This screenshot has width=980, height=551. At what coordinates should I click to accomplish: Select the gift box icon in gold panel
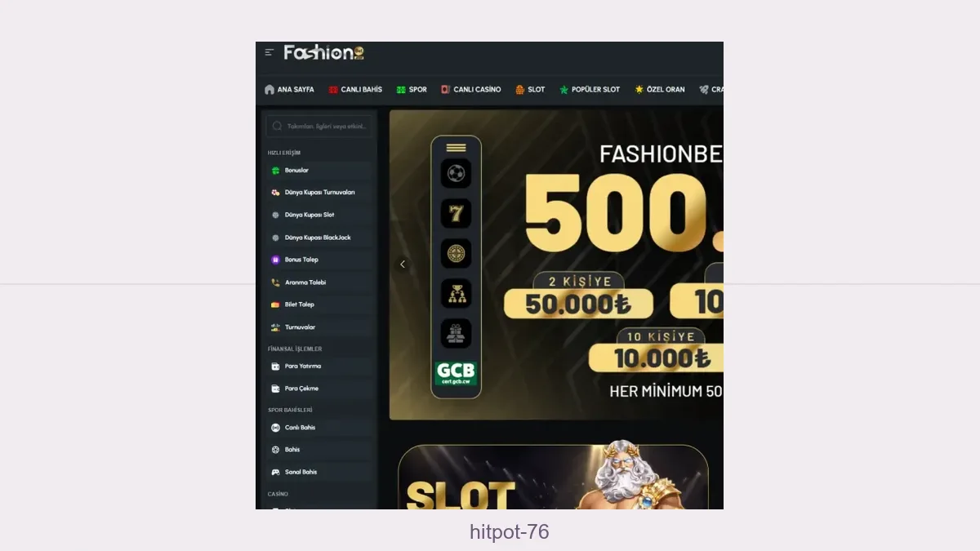(x=456, y=333)
